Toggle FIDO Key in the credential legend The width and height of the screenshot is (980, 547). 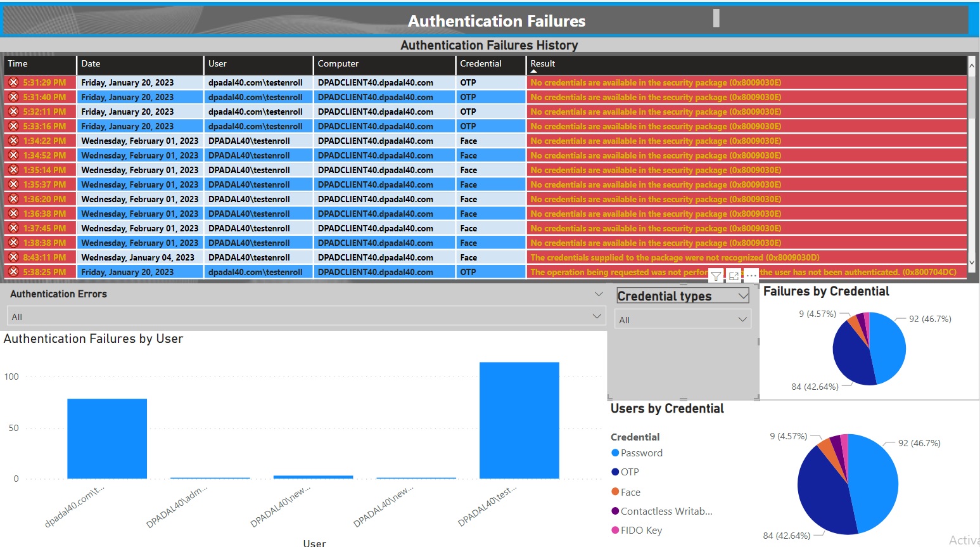click(640, 531)
